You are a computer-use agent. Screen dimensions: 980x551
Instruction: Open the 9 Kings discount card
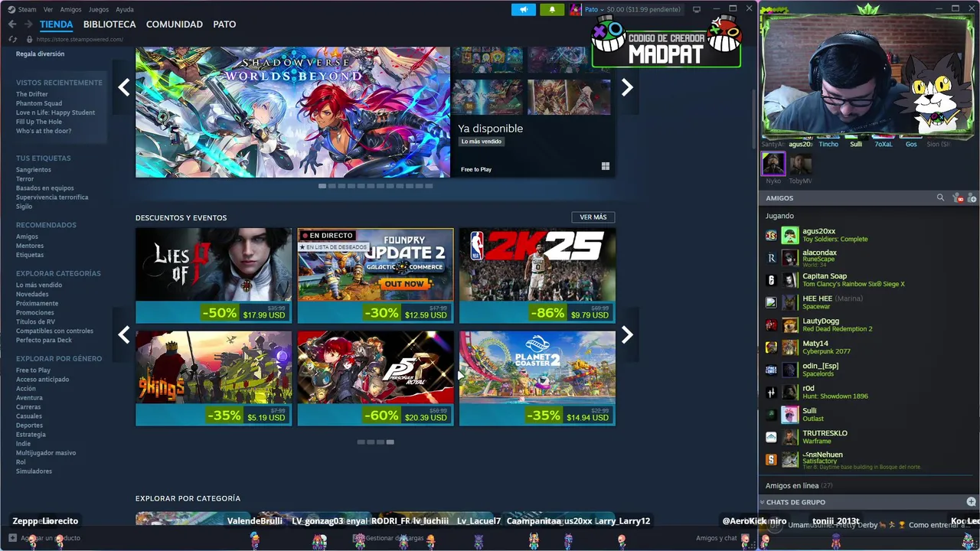(x=214, y=378)
